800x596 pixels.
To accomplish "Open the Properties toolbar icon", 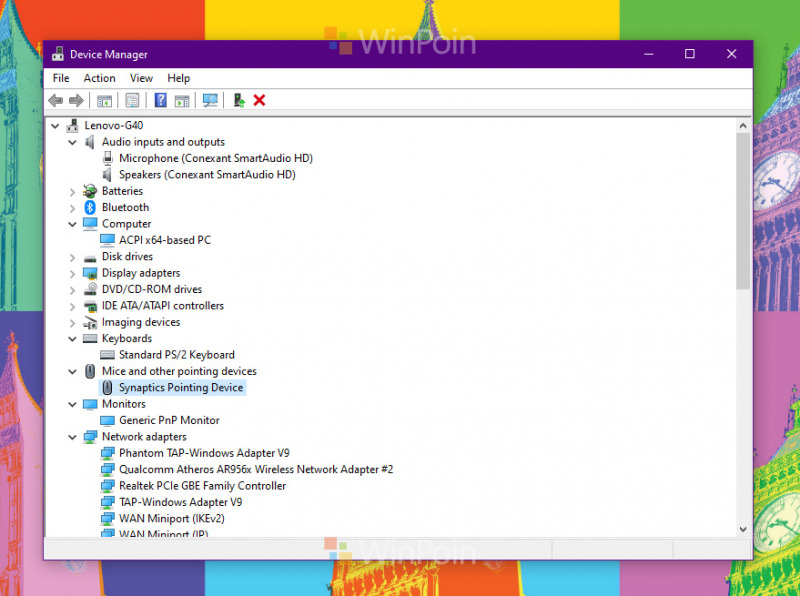I will click(x=132, y=101).
